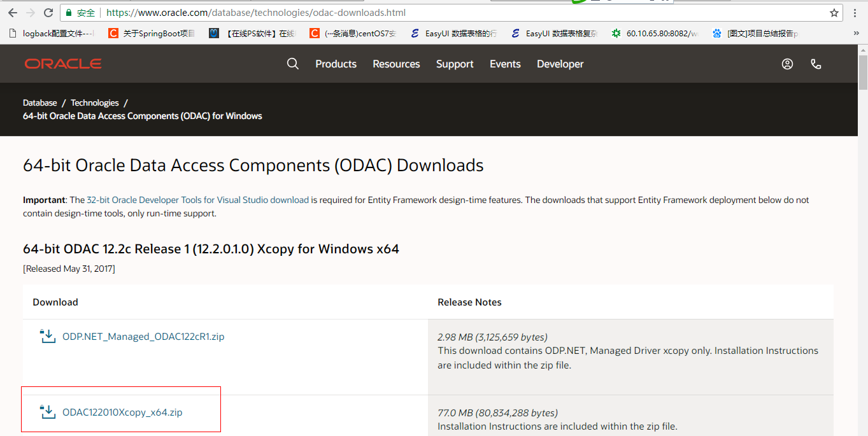This screenshot has height=436, width=868.
Task: Click the 'Release Notes' column header
Action: click(x=469, y=302)
